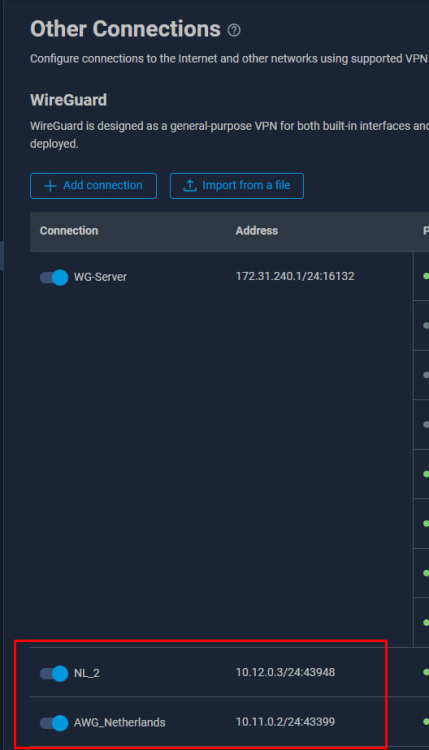Toggle the NL_2 connection switch

(54, 673)
